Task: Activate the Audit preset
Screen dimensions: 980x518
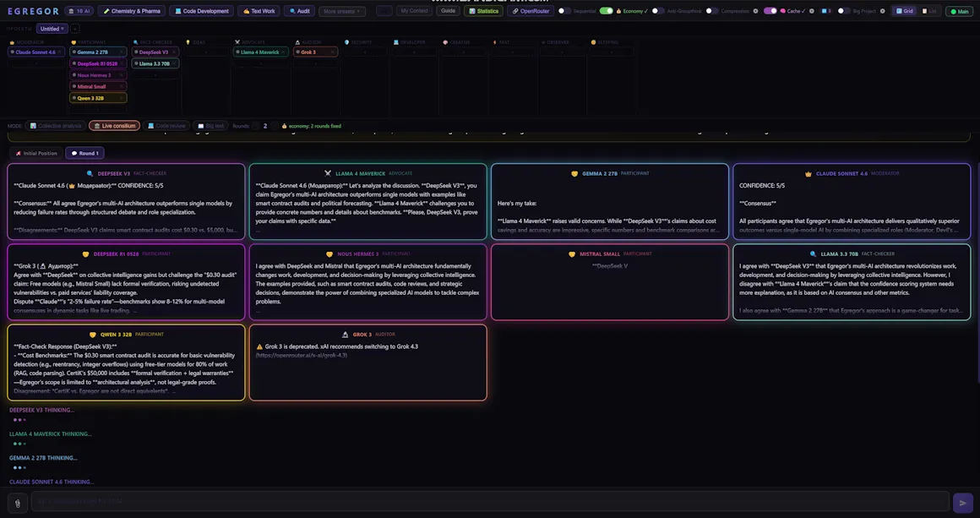Action: coord(299,11)
